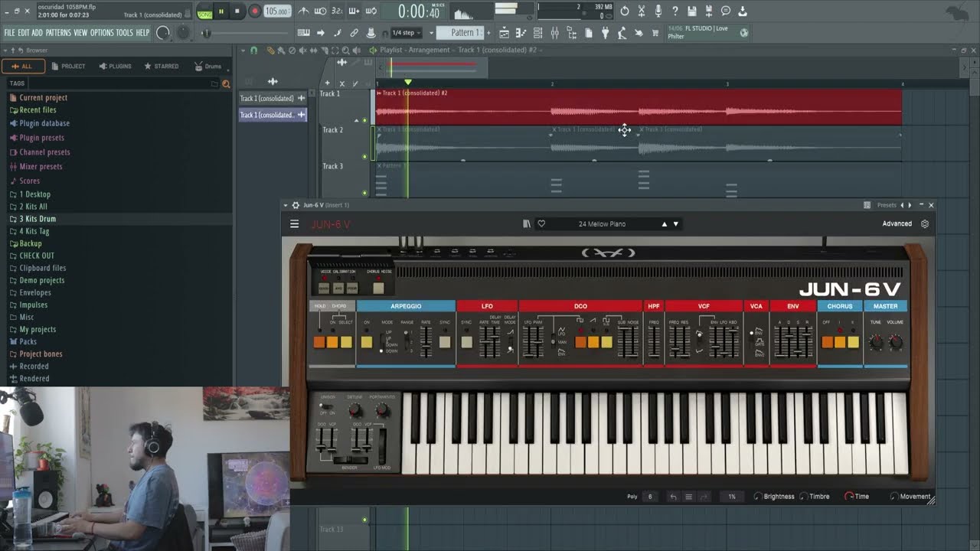Click the export download icon

click(x=743, y=11)
